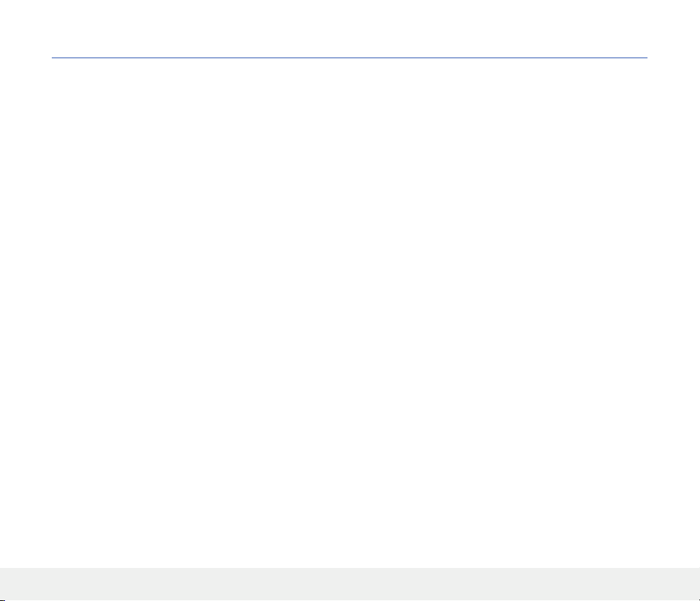This screenshot has height=601, width=700.
Task: Click the empty white page below the divider
Action: [x=350, y=312]
